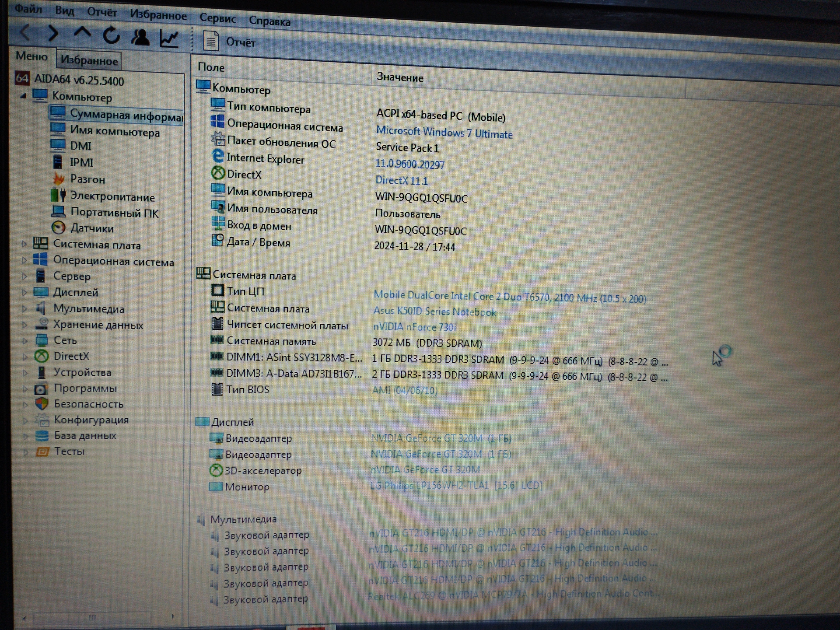The width and height of the screenshot is (840, 630).
Task: Open the Справка menu
Action: [x=269, y=21]
